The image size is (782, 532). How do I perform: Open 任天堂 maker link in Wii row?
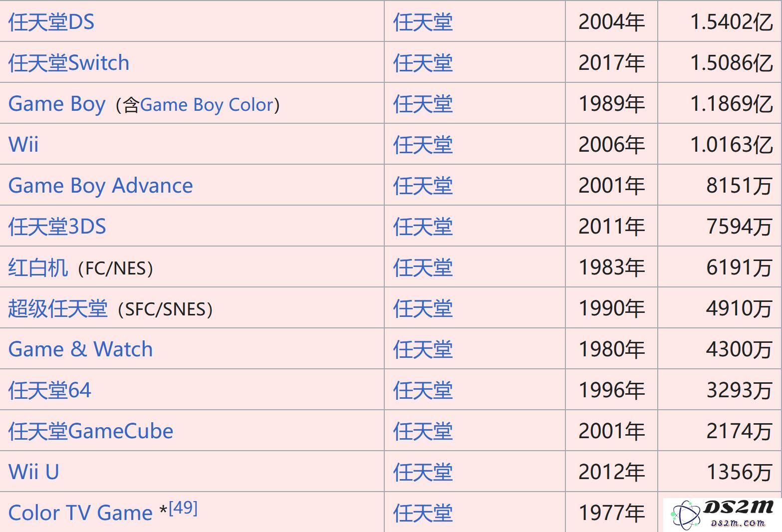(x=423, y=145)
